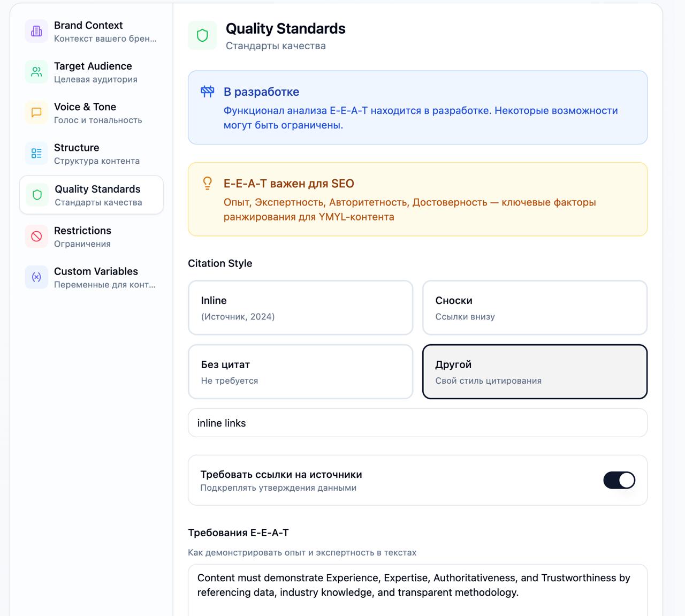Open the Restrictions section label
685x616 pixels.
pyautogui.click(x=82, y=231)
